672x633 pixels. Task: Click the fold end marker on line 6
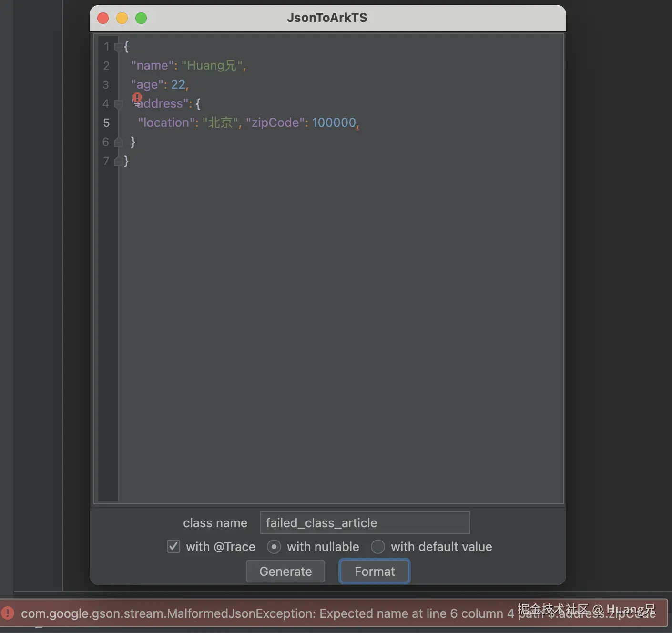118,142
